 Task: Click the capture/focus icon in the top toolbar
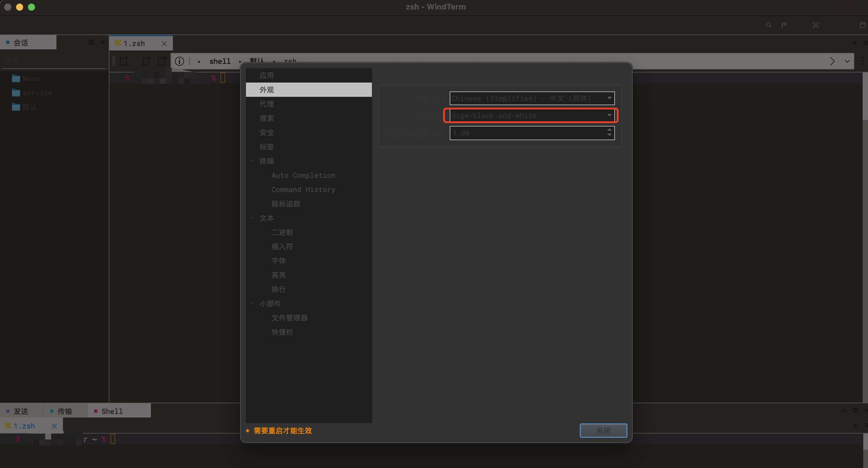[816, 25]
